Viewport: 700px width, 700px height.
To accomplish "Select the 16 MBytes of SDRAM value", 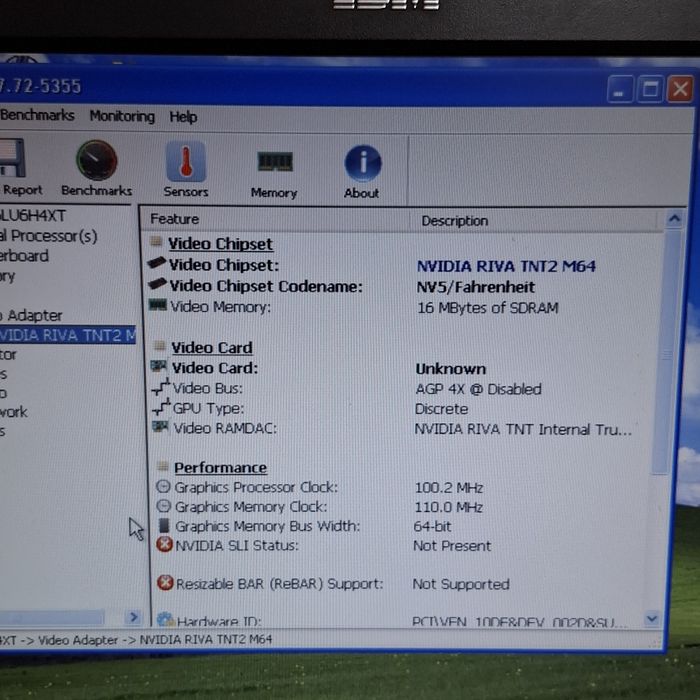I will (x=488, y=308).
